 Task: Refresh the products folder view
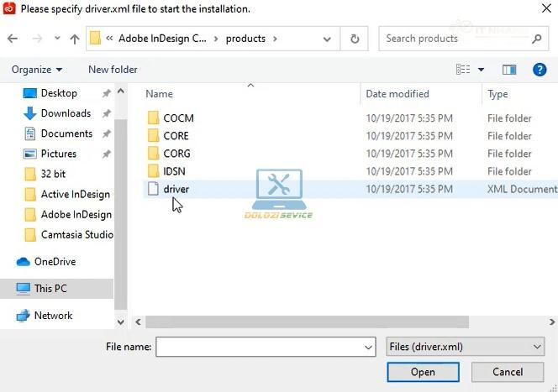[355, 39]
